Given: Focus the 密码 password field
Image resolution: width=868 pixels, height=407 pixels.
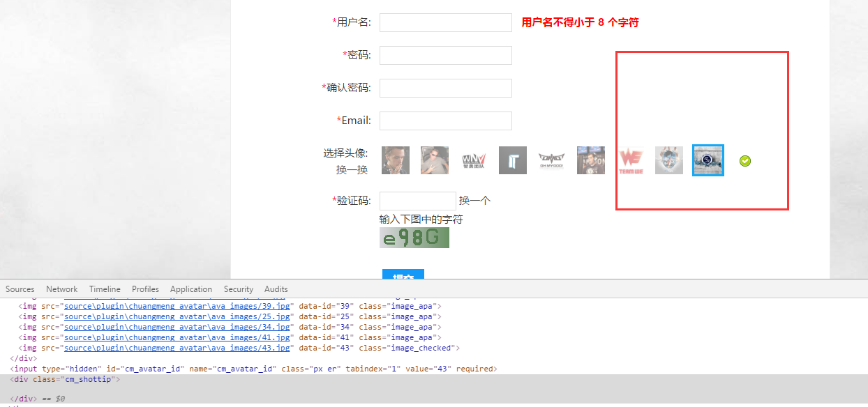Looking at the screenshot, I should point(446,55).
